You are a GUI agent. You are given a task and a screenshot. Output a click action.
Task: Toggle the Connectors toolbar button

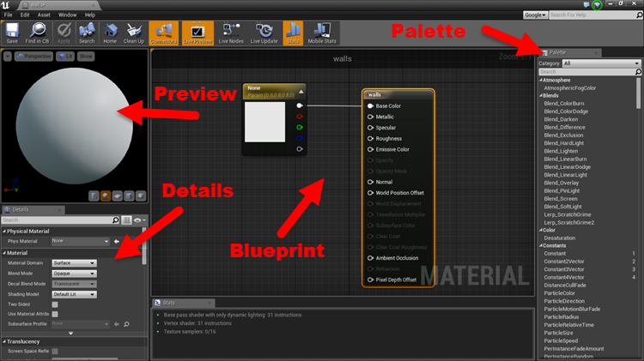(x=163, y=33)
